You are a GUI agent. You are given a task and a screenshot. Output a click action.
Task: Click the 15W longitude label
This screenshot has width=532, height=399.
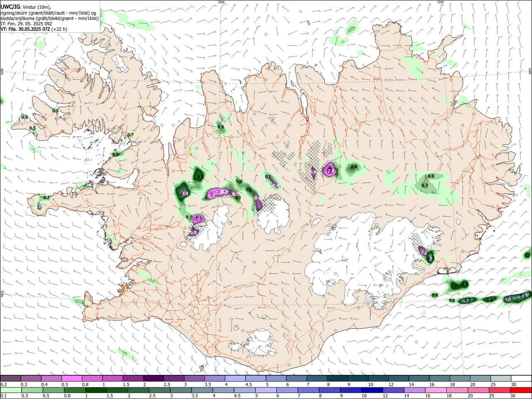(x=440, y=2)
